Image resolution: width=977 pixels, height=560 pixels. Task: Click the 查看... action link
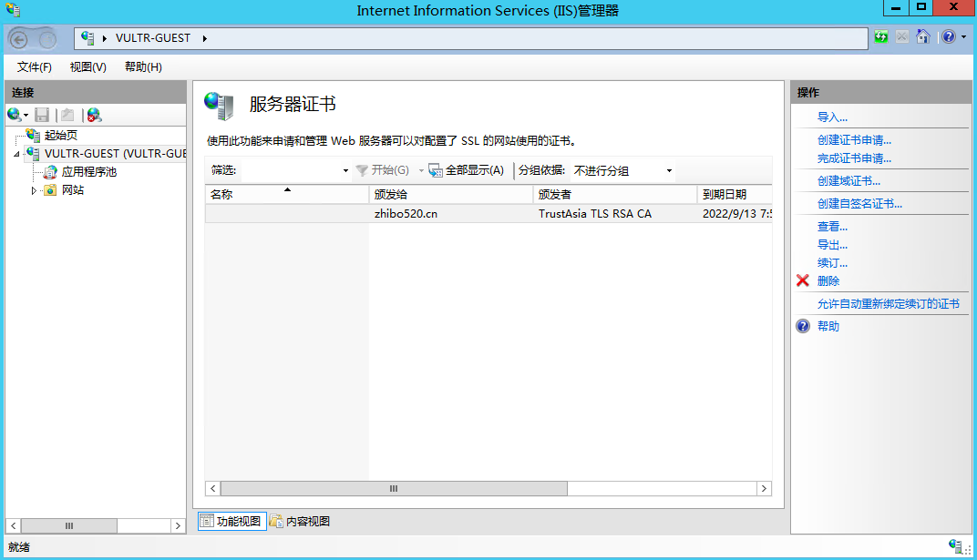(832, 227)
